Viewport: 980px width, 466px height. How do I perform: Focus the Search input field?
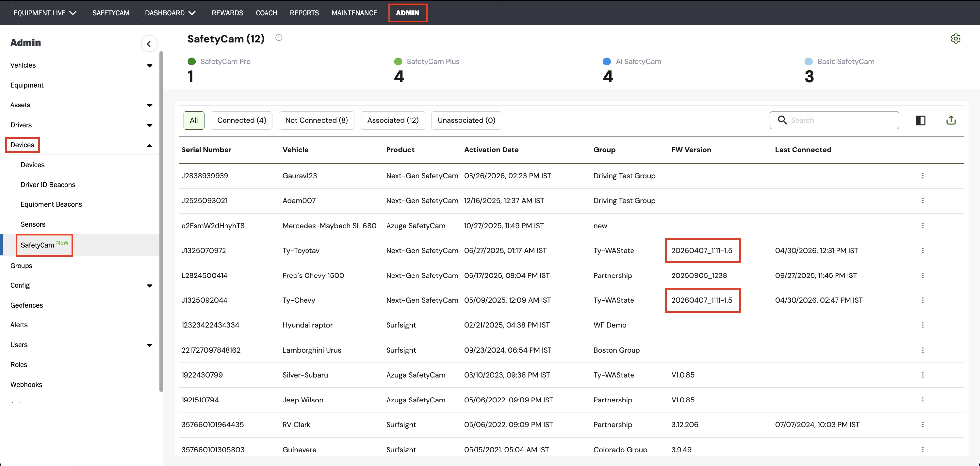(834, 120)
